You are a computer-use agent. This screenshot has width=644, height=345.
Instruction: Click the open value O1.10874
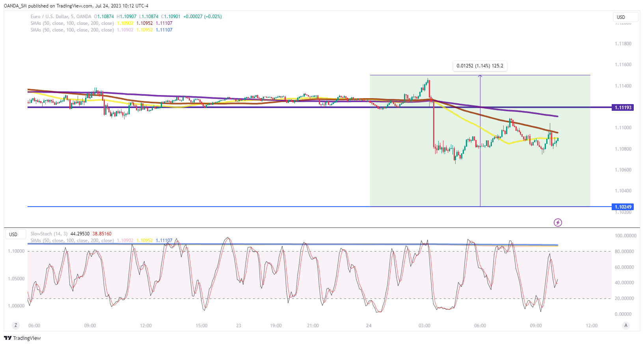coord(104,17)
